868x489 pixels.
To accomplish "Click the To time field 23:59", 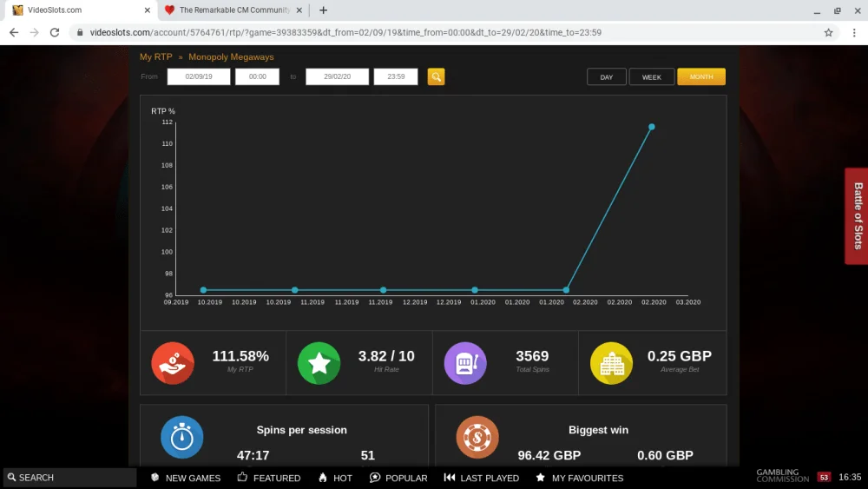I will [x=396, y=76].
